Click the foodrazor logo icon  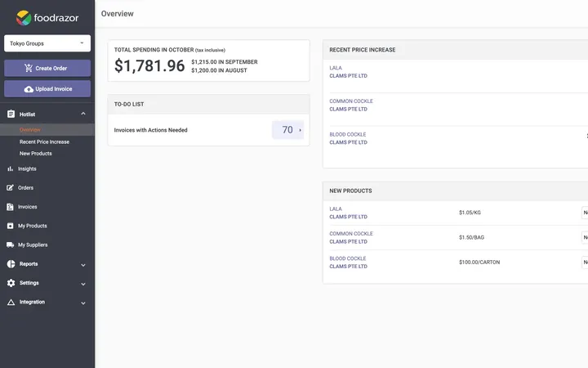tap(24, 18)
